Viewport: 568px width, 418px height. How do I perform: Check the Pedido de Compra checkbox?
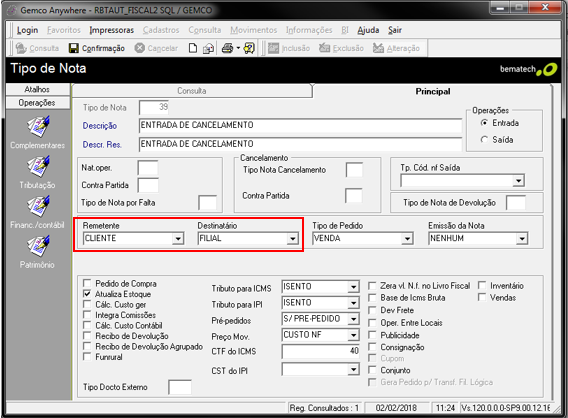pyautogui.click(x=87, y=283)
